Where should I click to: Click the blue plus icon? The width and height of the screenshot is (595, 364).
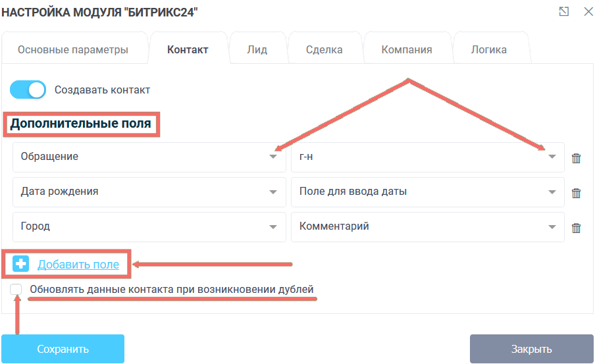coord(21,264)
